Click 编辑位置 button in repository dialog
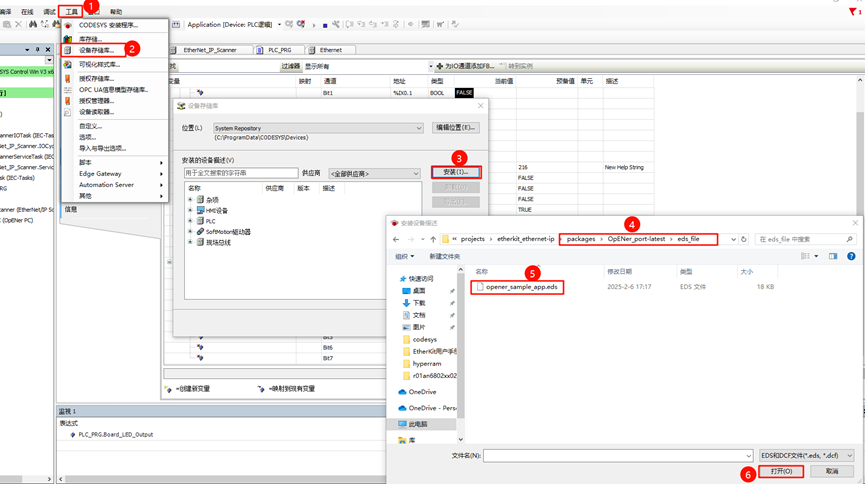 [455, 127]
